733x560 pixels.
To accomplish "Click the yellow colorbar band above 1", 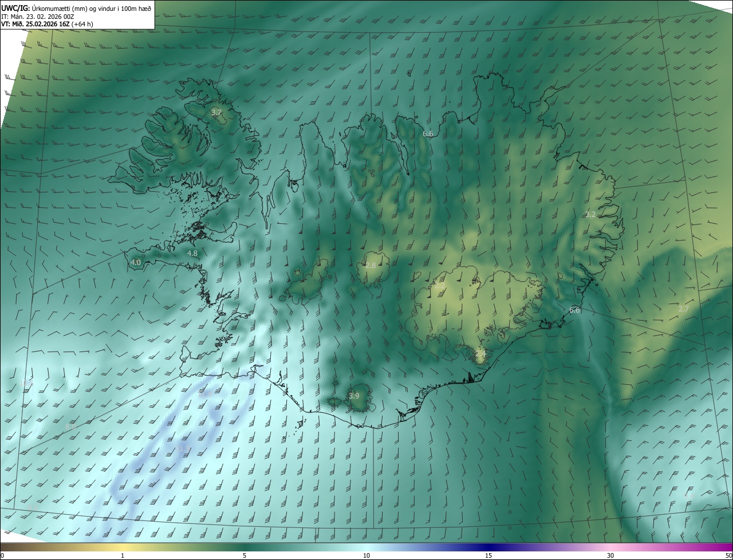I will tap(123, 547).
